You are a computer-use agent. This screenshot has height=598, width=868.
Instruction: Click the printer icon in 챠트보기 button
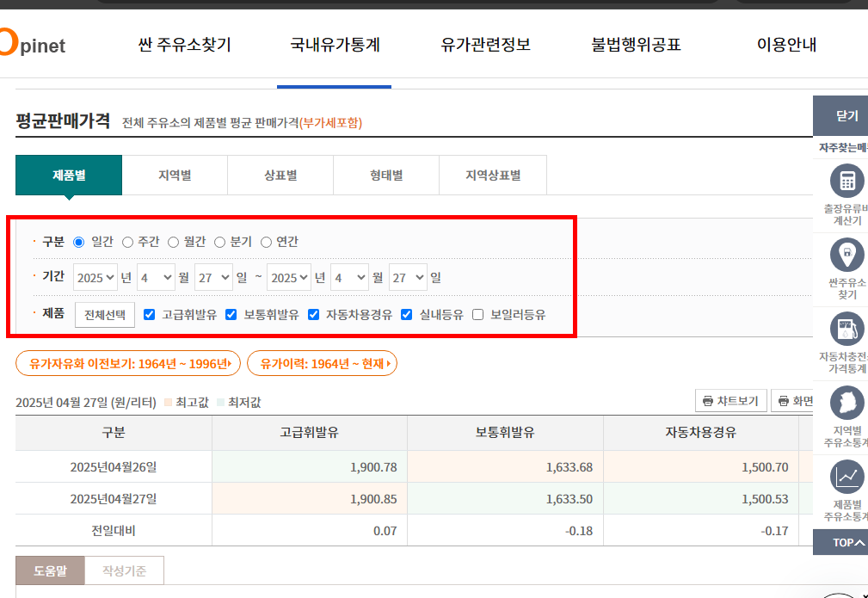point(709,401)
